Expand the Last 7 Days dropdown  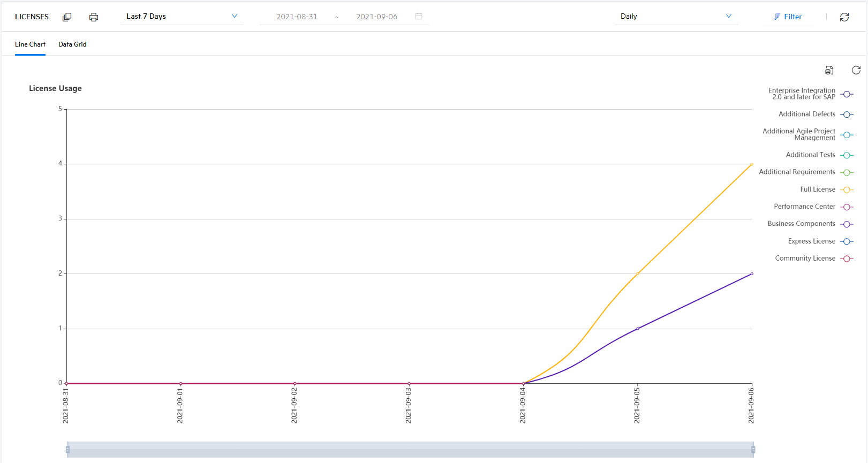pos(181,17)
